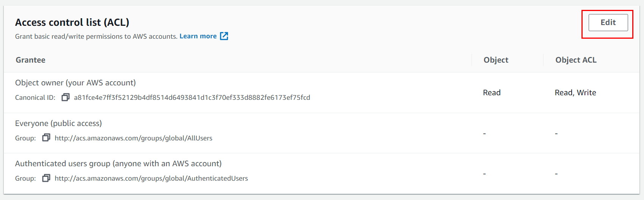Image resolution: width=644 pixels, height=200 pixels.
Task: Click the external link icon beside Learn more
Action: pos(224,36)
